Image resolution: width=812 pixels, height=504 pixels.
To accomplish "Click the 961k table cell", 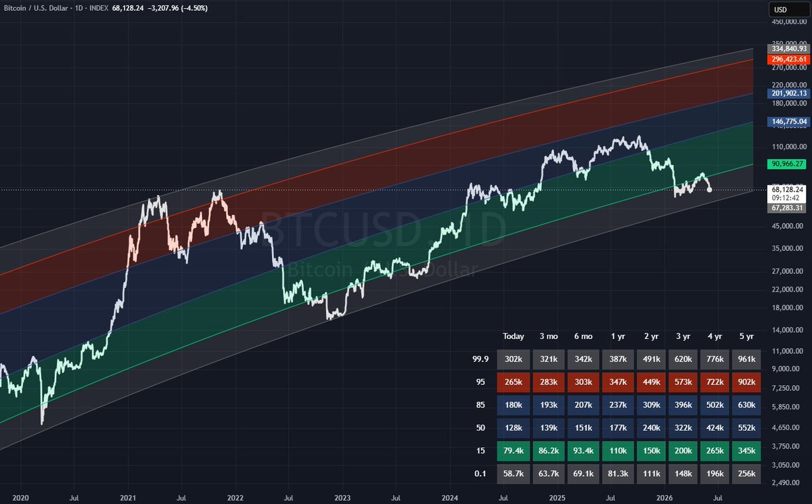I will tap(745, 359).
